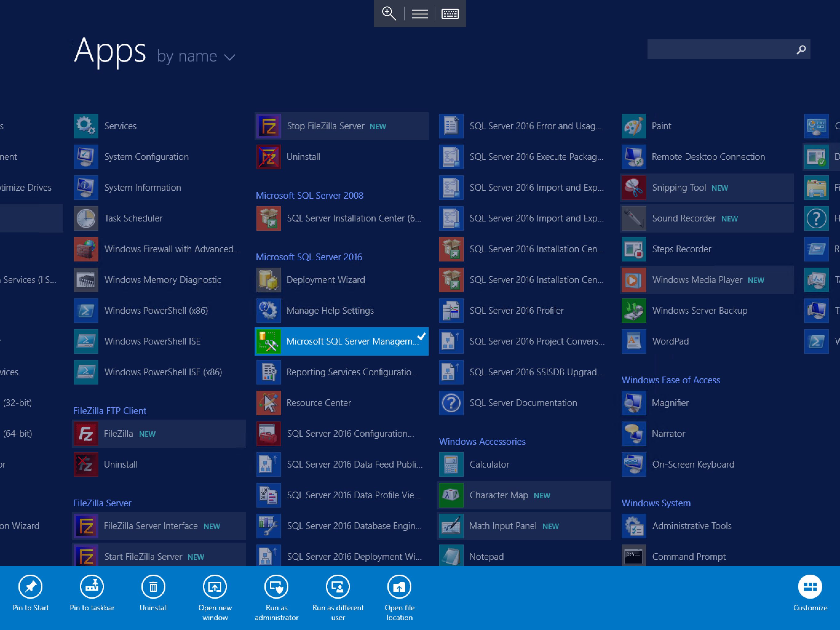Image resolution: width=840 pixels, height=630 pixels.
Task: Open Steps Recorder
Action: pos(706,249)
